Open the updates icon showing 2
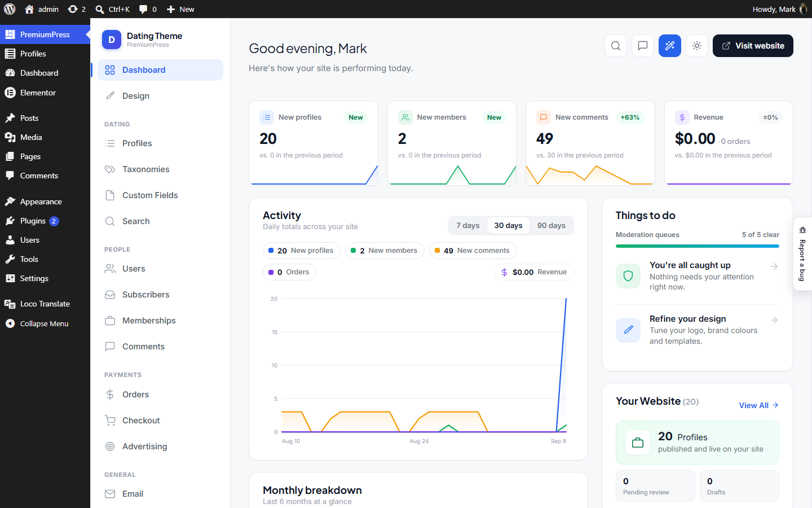Screen dimensions: 812x508 pos(77,9)
